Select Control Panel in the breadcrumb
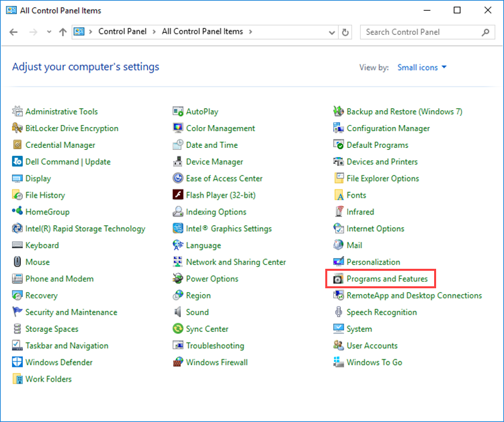 tap(122, 32)
